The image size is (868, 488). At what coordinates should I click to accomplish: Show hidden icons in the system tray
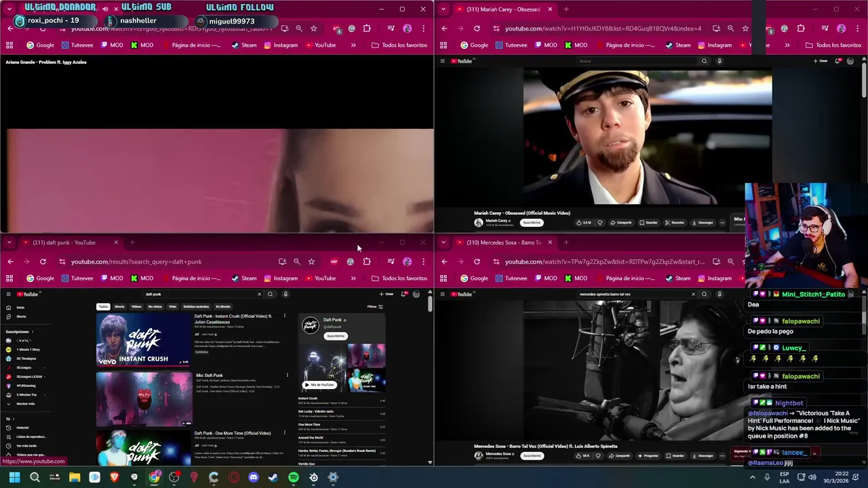[x=752, y=477]
